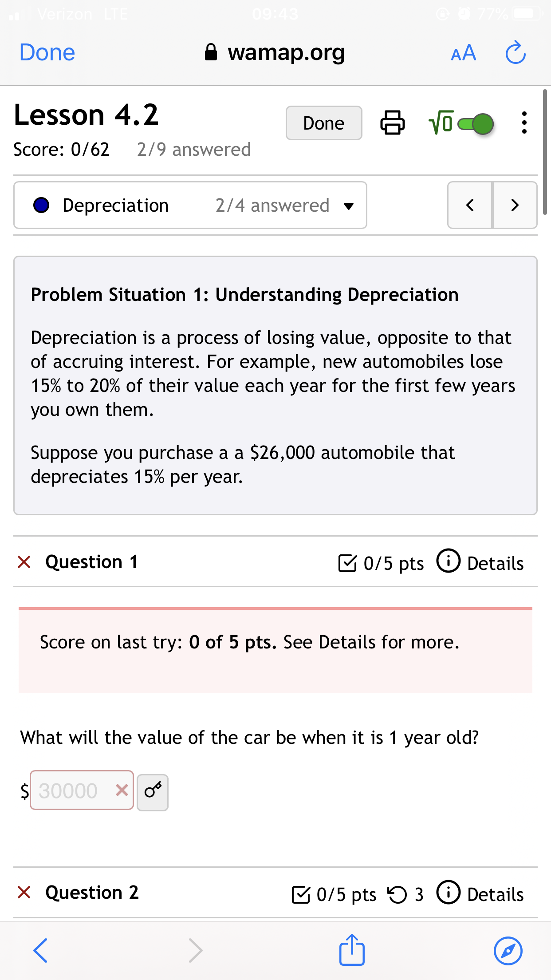551x980 pixels.
Task: Tap the wamap.org address bar
Action: pyautogui.click(x=275, y=52)
